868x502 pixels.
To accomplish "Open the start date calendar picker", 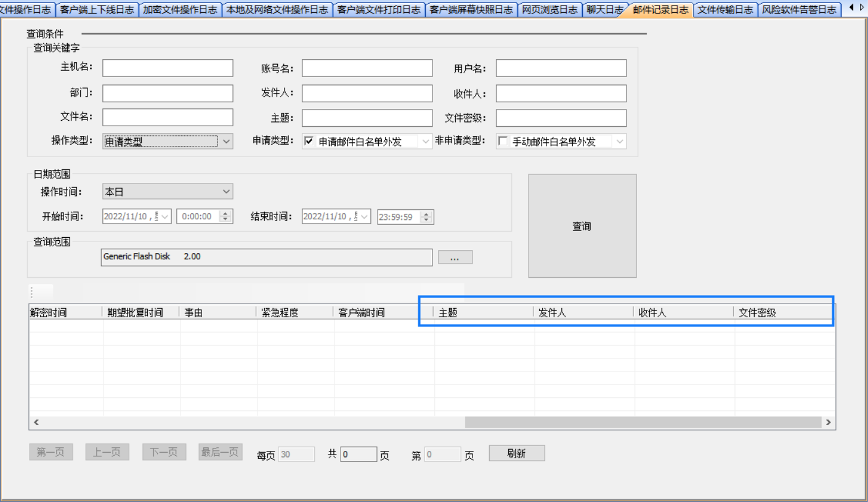I will pos(165,217).
